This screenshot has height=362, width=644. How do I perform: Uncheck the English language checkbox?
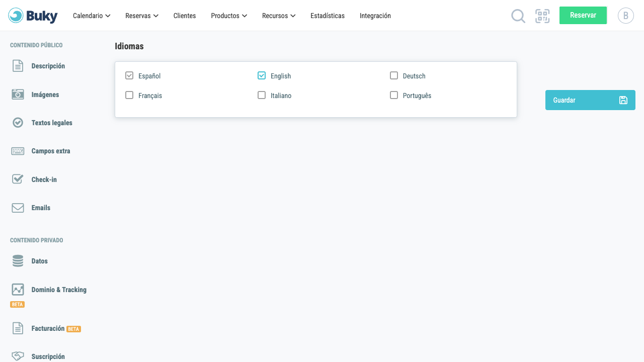pos(262,75)
